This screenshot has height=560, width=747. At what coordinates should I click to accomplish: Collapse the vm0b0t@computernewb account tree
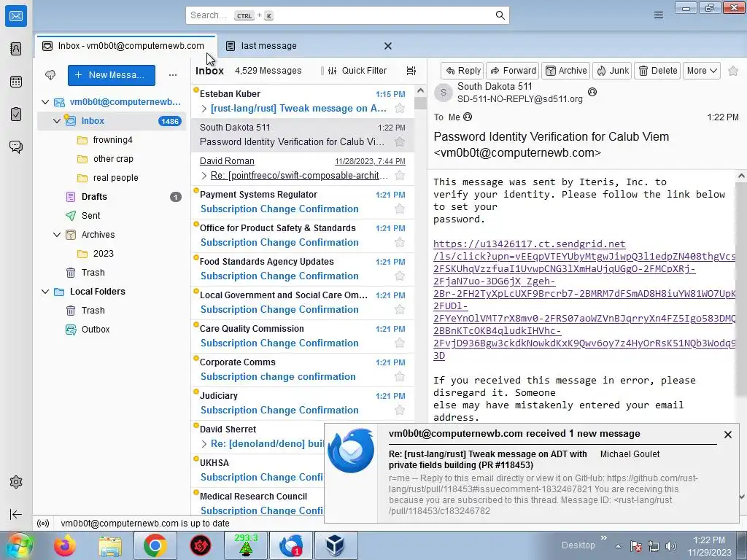(x=45, y=102)
